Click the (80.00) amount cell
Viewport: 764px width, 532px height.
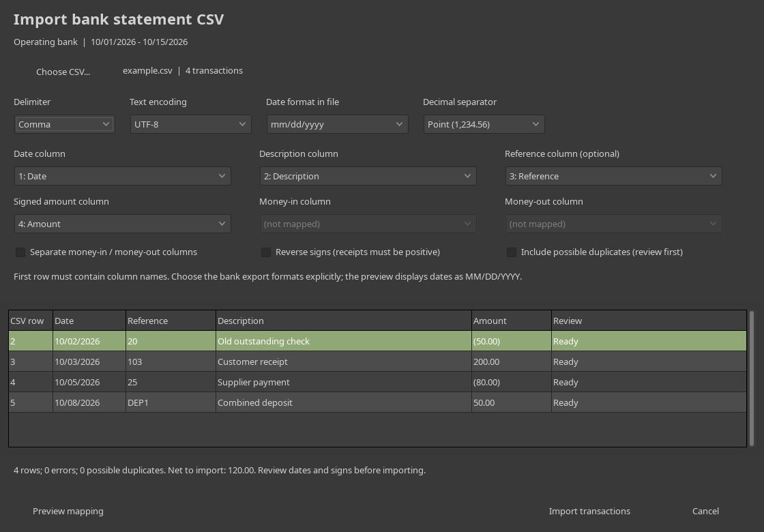pos(511,382)
